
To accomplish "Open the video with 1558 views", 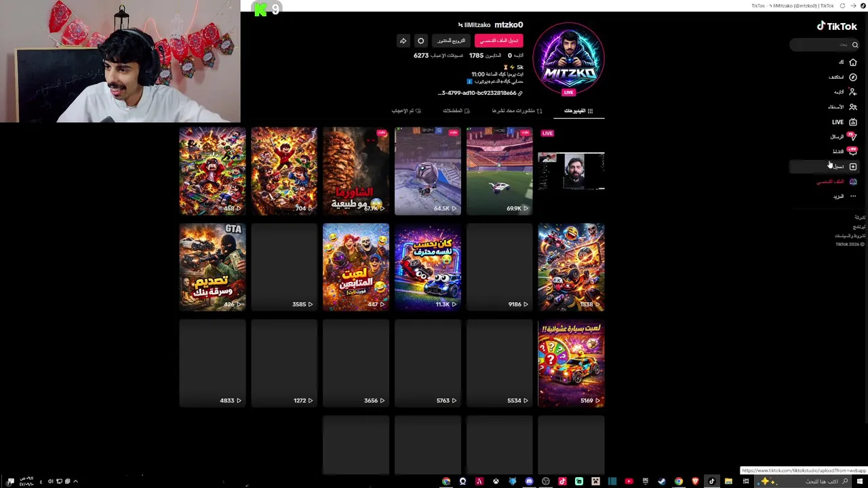I will click(571, 267).
